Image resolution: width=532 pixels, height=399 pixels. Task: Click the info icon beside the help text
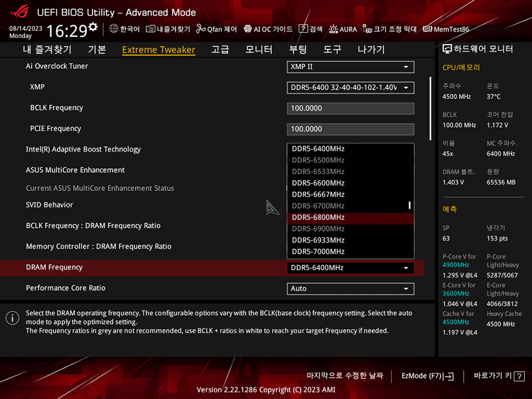coord(13,318)
